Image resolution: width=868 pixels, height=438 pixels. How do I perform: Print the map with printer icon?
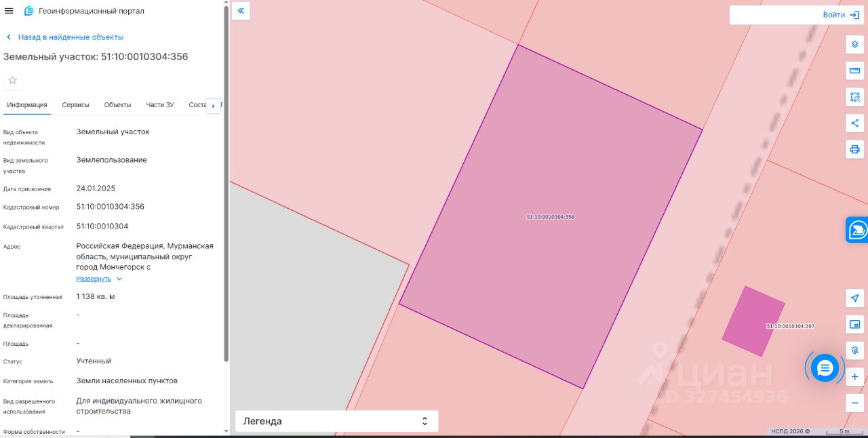[x=854, y=149]
